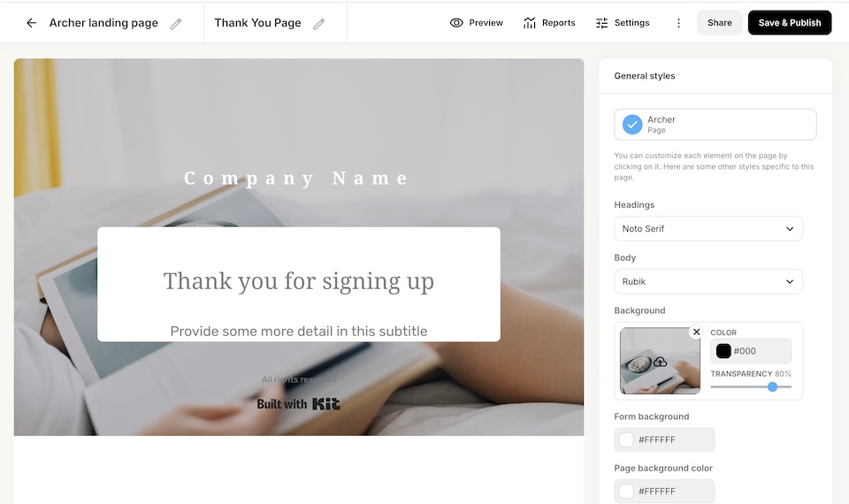Open the Reports chart icon
This screenshot has width=849, height=504.
[530, 23]
